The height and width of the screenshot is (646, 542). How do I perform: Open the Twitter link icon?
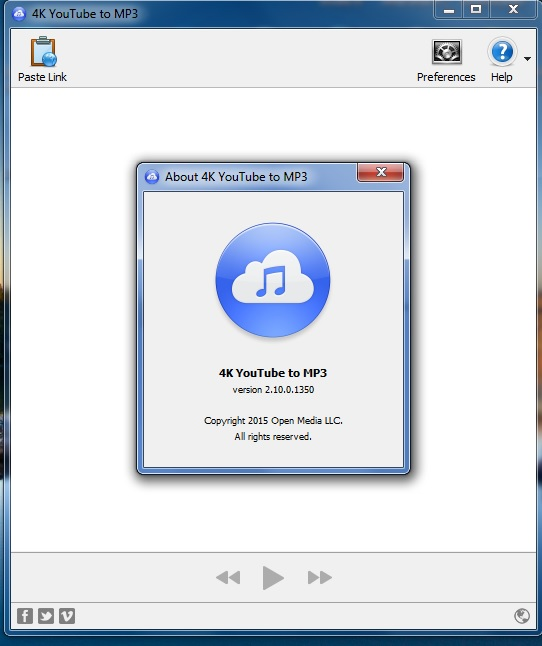coord(46,616)
